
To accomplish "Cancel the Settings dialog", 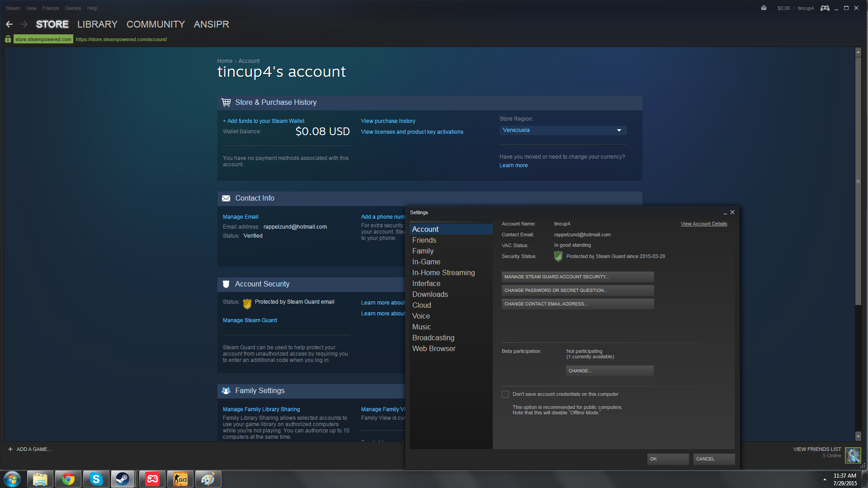I will tap(714, 459).
